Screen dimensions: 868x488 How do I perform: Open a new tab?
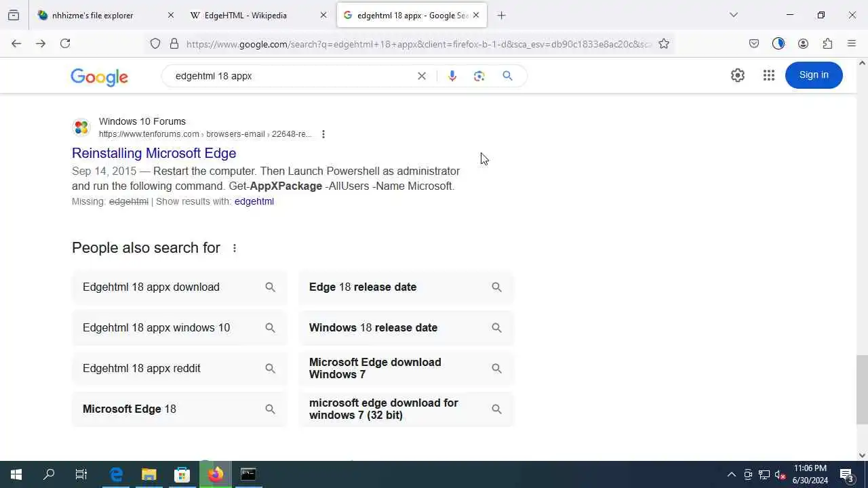point(502,15)
